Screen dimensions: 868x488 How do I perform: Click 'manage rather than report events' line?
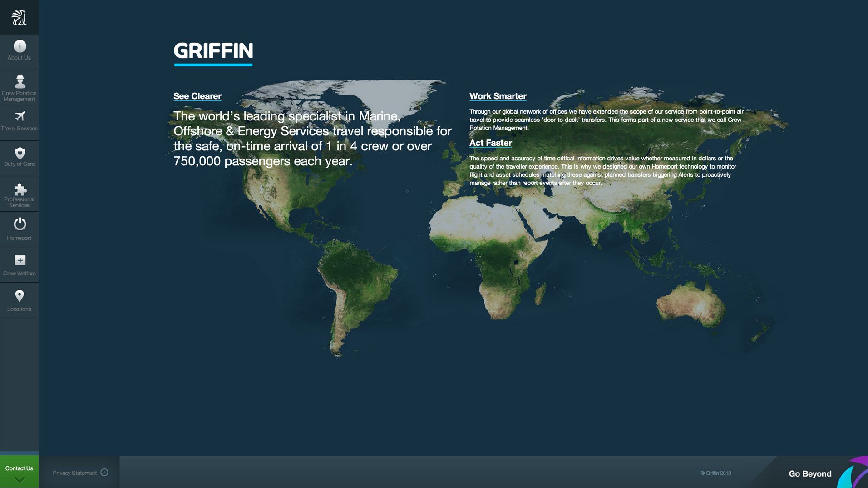pos(535,183)
